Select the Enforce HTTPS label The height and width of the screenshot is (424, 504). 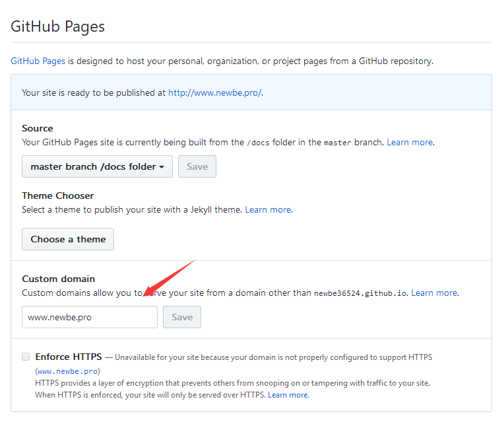pyautogui.click(x=69, y=357)
